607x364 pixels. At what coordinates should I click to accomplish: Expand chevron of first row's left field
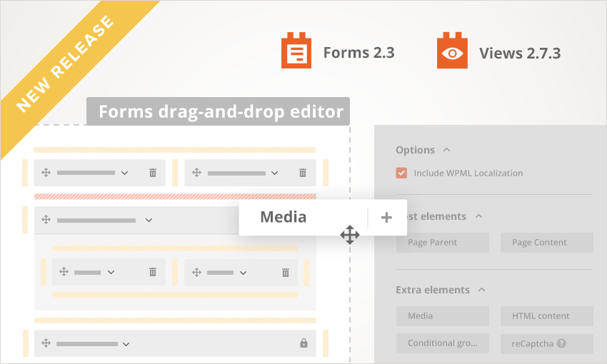click(124, 173)
